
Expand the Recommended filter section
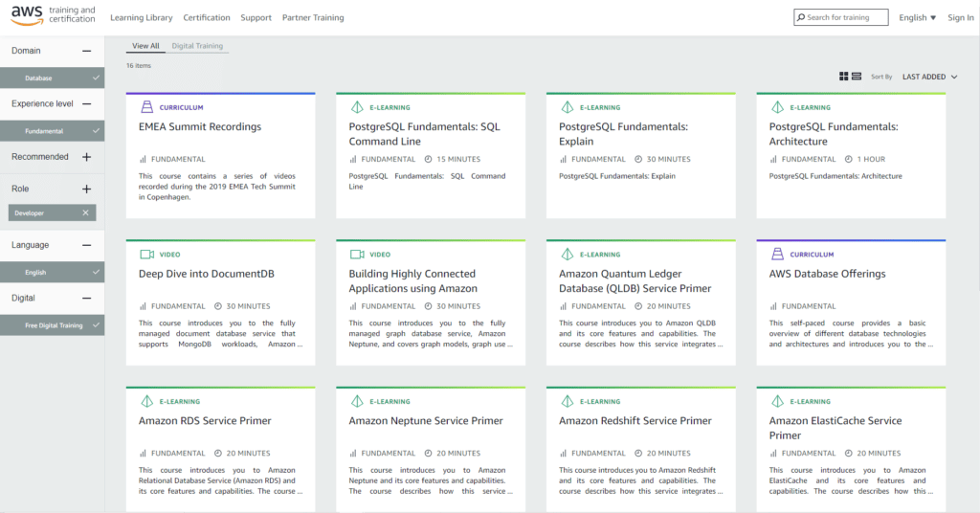tap(87, 157)
